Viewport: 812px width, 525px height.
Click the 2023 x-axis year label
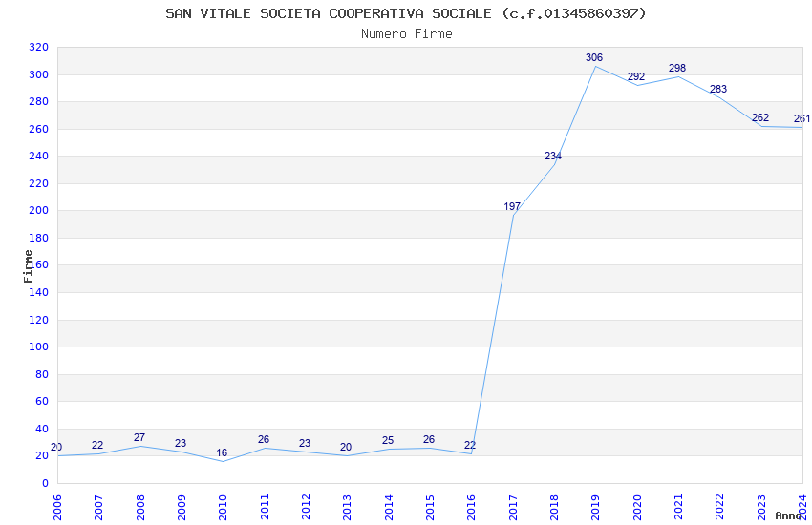(761, 507)
